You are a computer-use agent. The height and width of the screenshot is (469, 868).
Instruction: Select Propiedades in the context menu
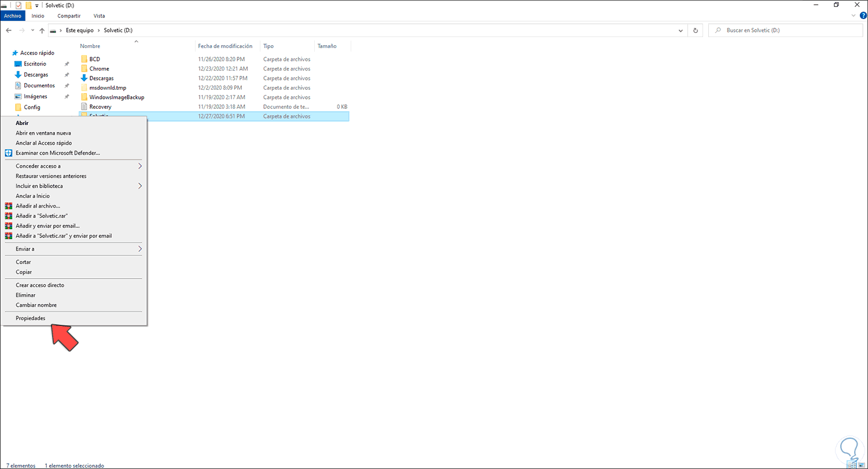click(x=30, y=318)
